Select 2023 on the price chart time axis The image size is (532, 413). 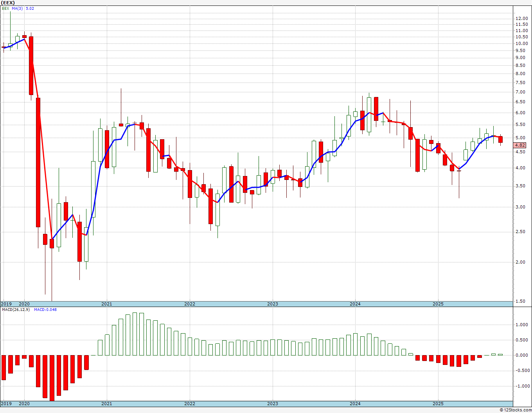pyautogui.click(x=273, y=304)
